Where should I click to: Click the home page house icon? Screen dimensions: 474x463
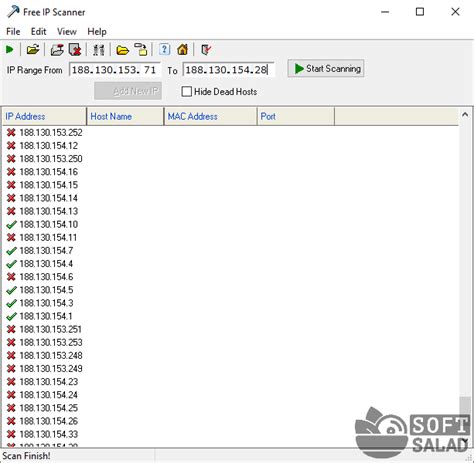point(183,50)
